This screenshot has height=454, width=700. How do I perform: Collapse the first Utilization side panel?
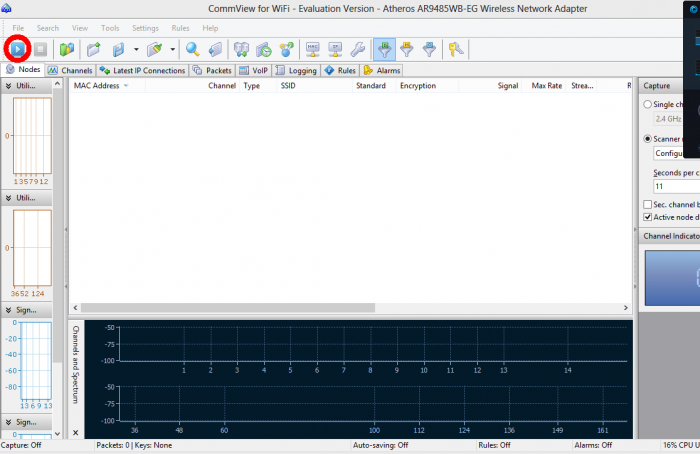coord(7,86)
